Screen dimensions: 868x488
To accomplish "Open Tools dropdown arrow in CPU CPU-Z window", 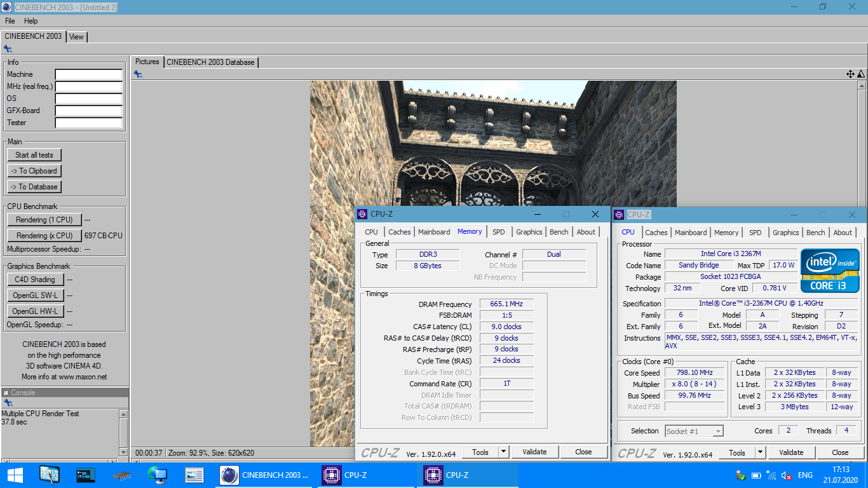I will click(760, 452).
